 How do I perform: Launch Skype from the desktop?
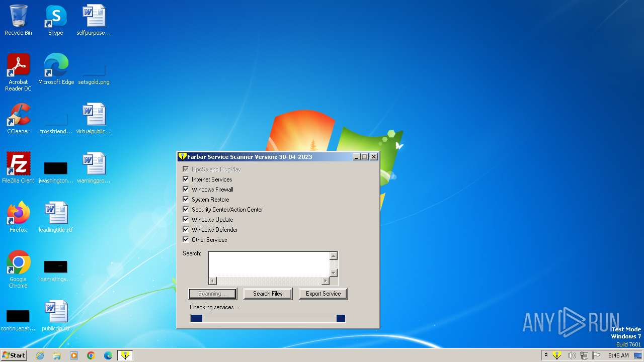click(56, 20)
